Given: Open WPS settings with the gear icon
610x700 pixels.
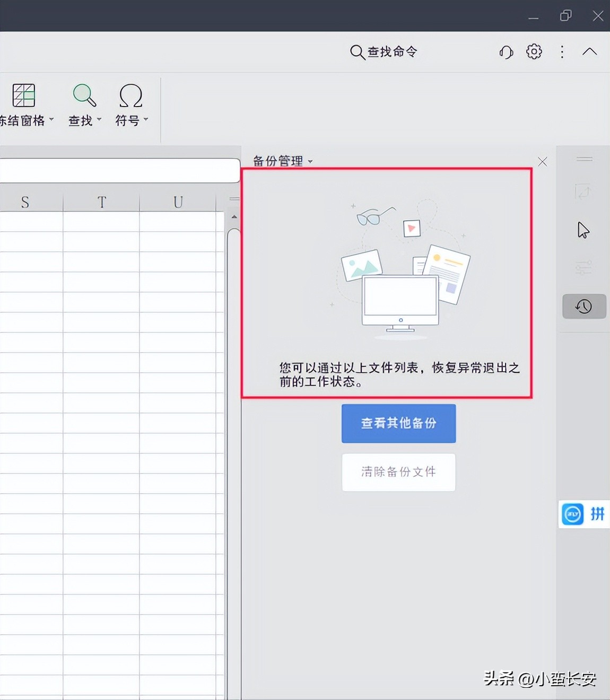Looking at the screenshot, I should [534, 51].
